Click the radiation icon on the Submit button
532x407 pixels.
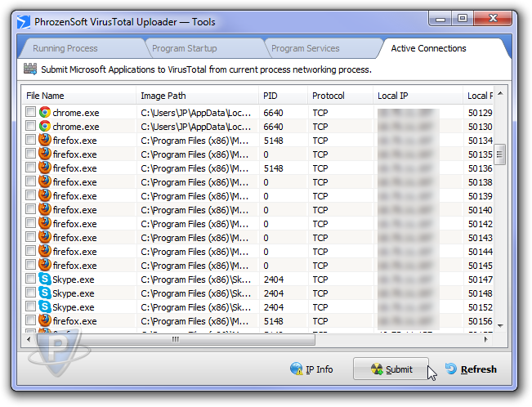tap(376, 369)
